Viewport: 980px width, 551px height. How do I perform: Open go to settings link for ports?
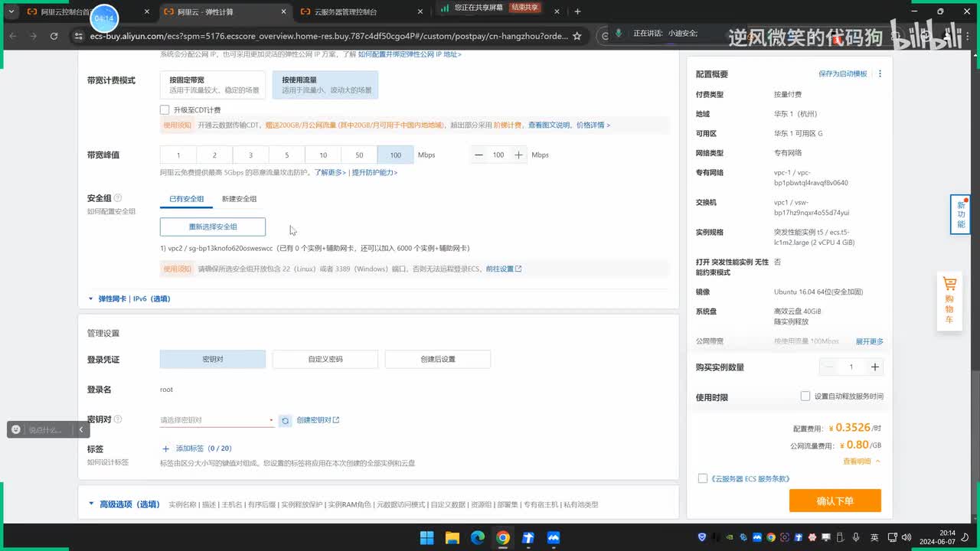coord(503,269)
